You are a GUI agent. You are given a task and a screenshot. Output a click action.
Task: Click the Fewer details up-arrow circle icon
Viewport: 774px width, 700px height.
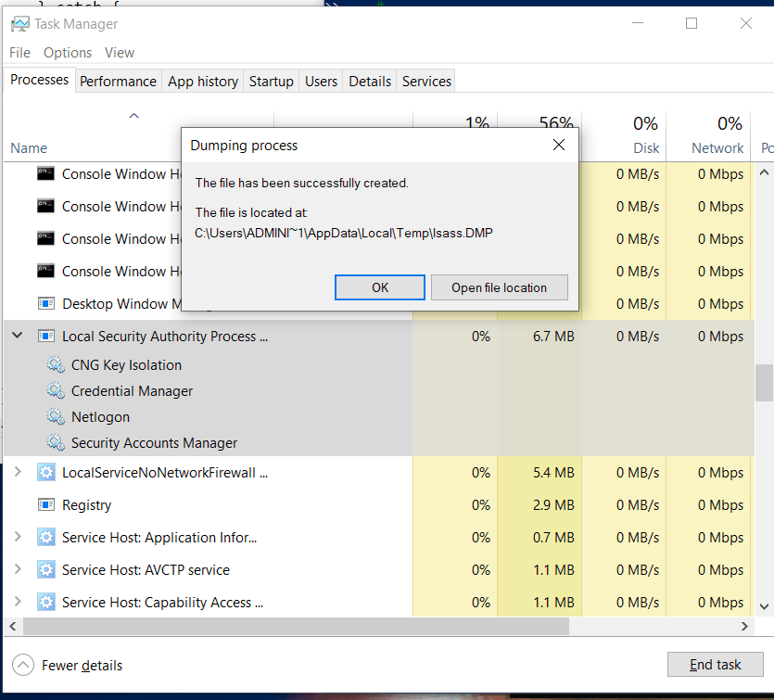pyautogui.click(x=23, y=665)
